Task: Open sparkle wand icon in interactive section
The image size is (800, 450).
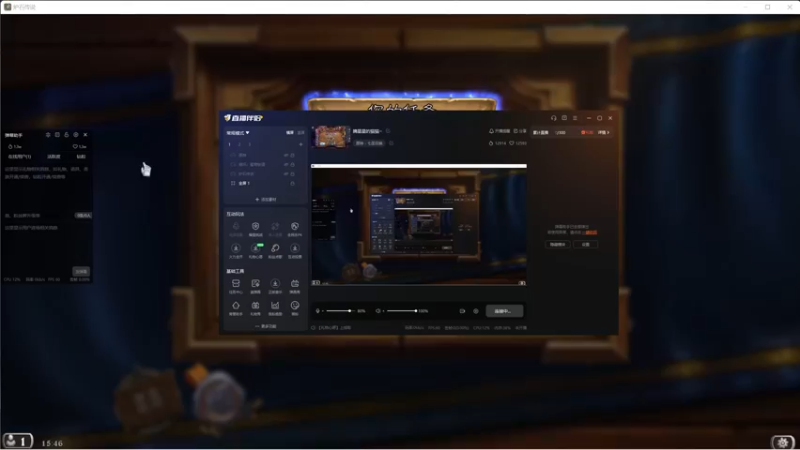Action: (275, 227)
